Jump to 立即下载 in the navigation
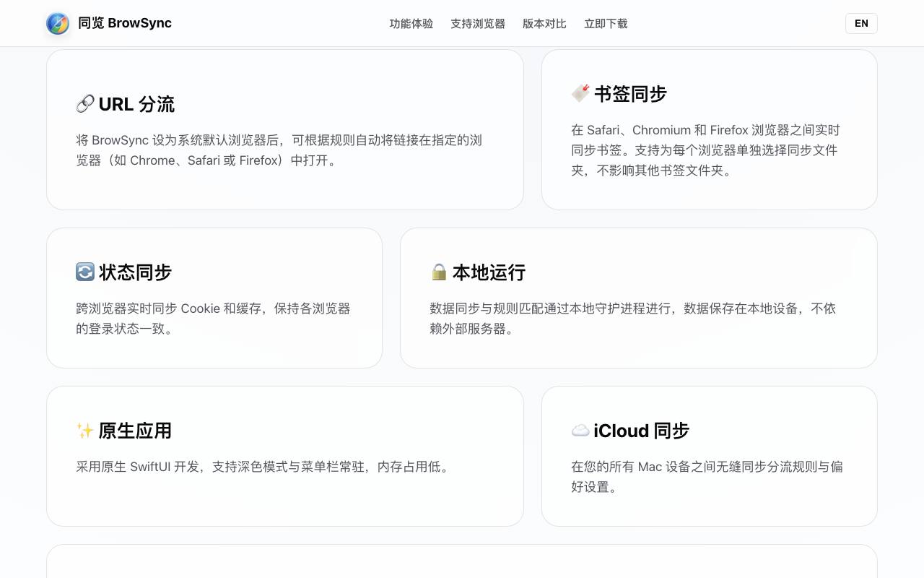Image resolution: width=924 pixels, height=578 pixels. point(606,24)
